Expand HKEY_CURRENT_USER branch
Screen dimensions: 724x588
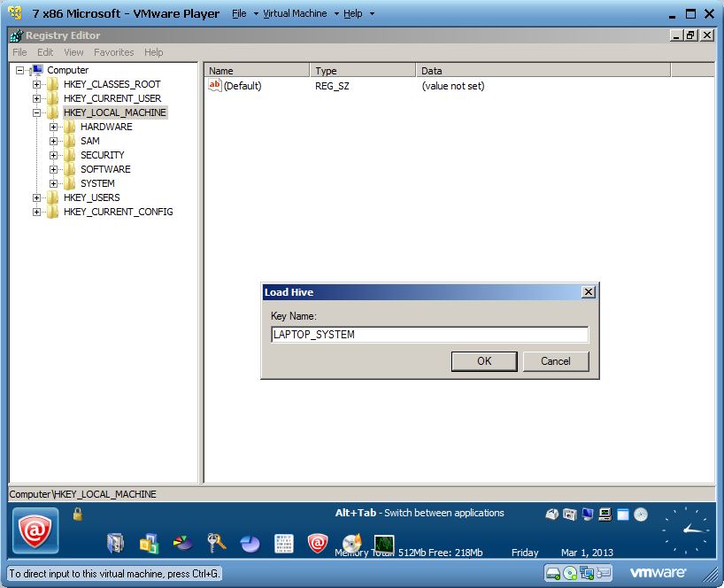click(x=36, y=98)
